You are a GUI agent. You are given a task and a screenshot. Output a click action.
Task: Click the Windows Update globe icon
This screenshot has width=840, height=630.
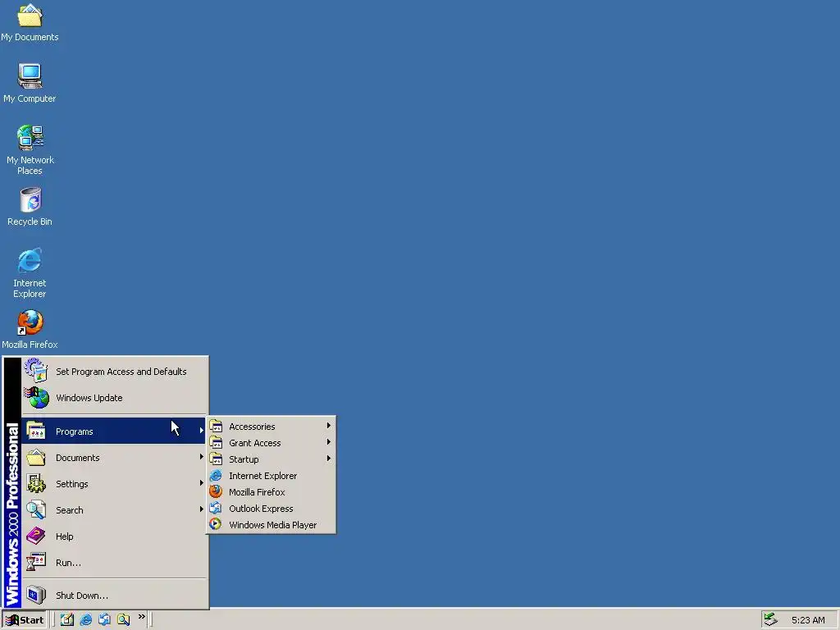click(36, 398)
